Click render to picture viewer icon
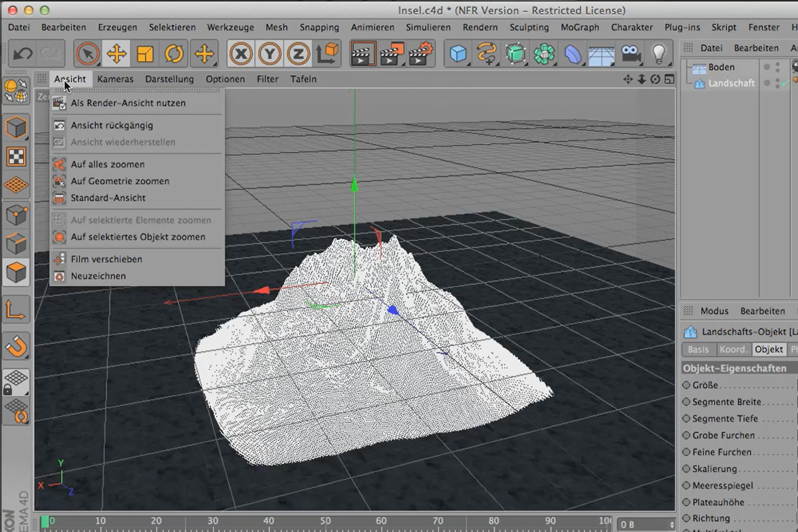The width and height of the screenshot is (798, 532). tap(393, 54)
